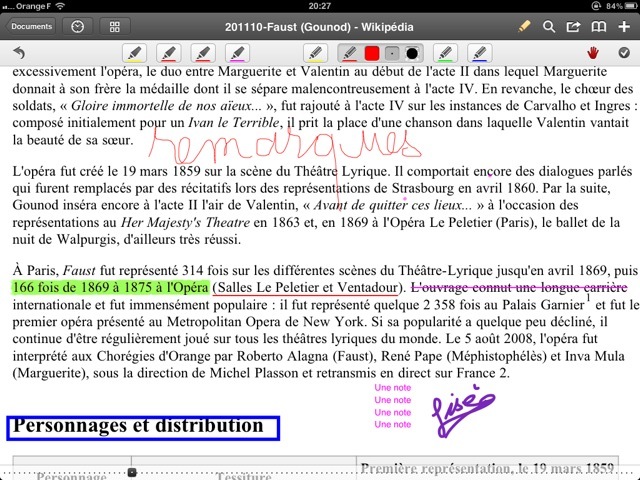640x480 pixels.
Task: Select the pink highlighter tool
Action: [237, 52]
